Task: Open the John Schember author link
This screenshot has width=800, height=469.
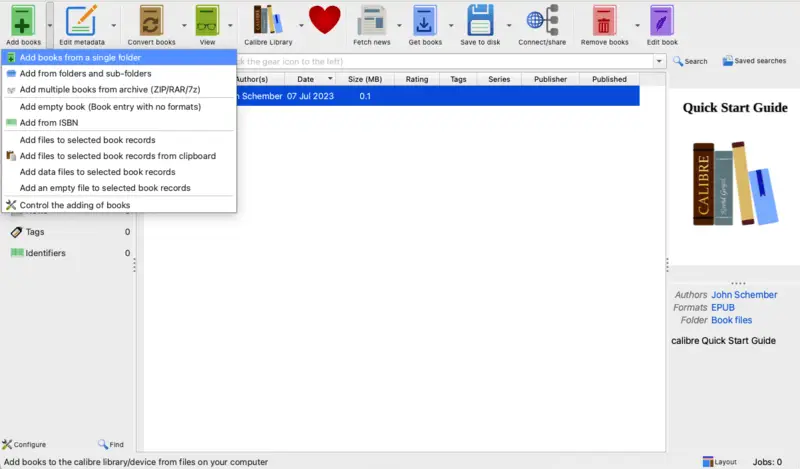Action: [744, 294]
